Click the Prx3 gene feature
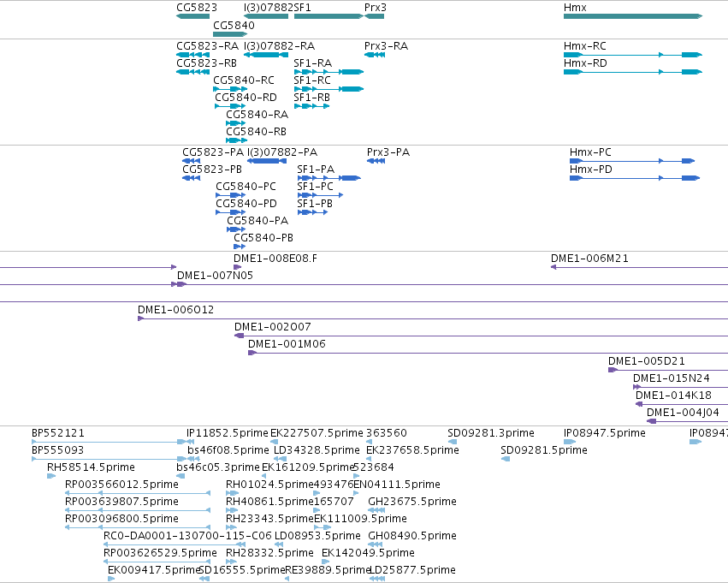728x583 pixels. click(374, 16)
